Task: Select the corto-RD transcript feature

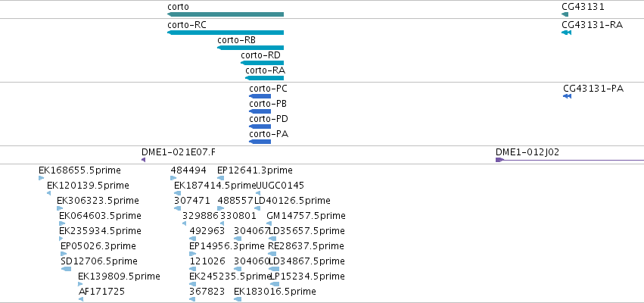Action: (x=262, y=63)
